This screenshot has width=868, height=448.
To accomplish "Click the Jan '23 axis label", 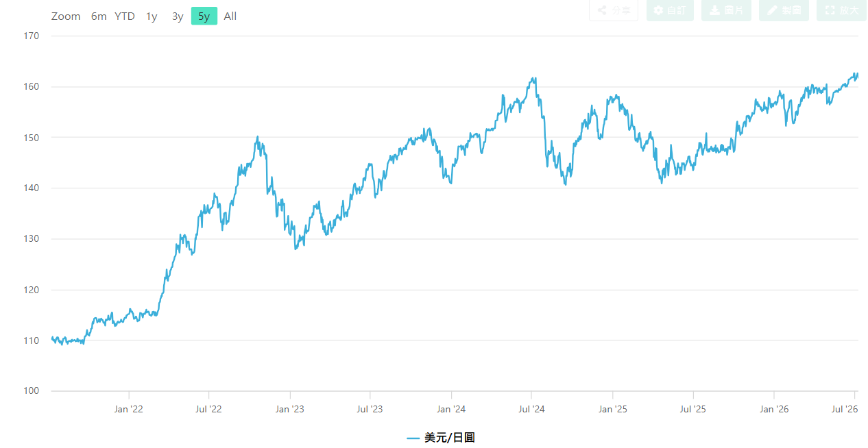I will coord(289,409).
